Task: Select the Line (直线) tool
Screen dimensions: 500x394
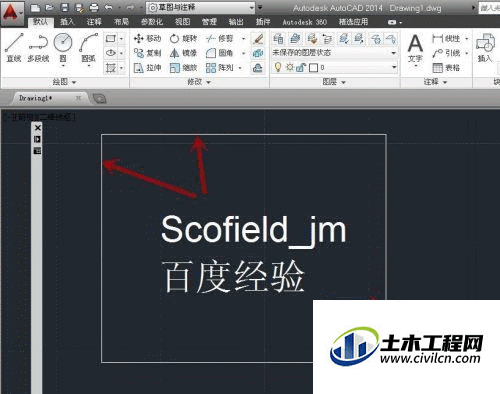Action: tap(14, 47)
